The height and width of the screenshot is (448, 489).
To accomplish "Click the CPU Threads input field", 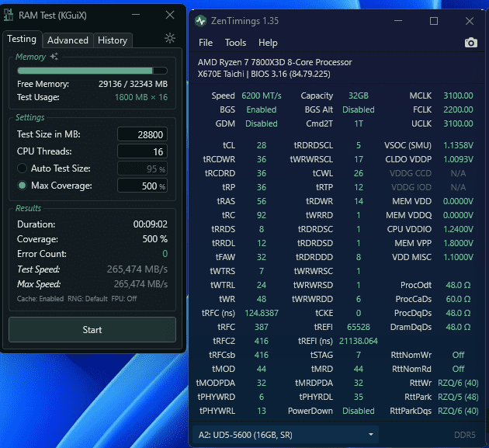I will pyautogui.click(x=142, y=151).
